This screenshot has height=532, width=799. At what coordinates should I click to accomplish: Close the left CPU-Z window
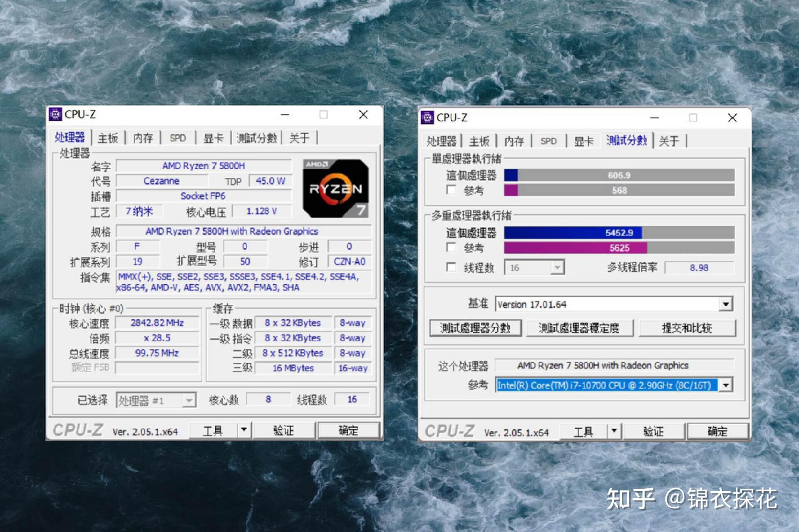pyautogui.click(x=363, y=114)
